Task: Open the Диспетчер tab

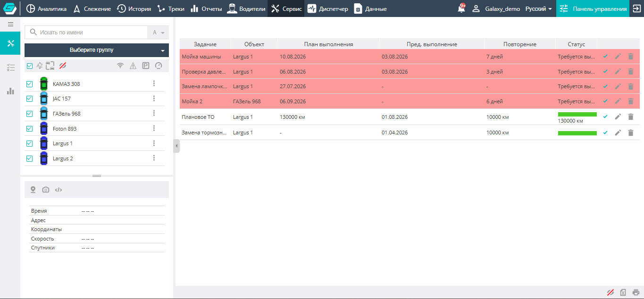Action: pyautogui.click(x=327, y=8)
